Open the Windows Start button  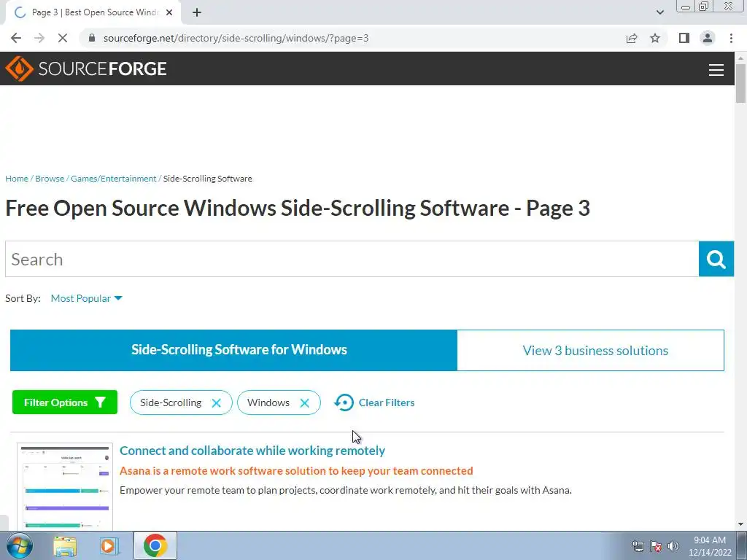(x=19, y=545)
